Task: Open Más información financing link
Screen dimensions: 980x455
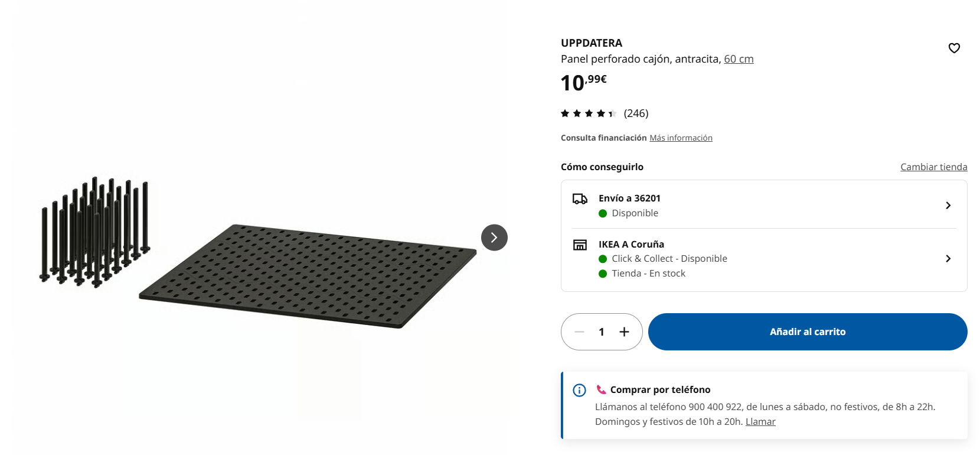Action: tap(681, 138)
